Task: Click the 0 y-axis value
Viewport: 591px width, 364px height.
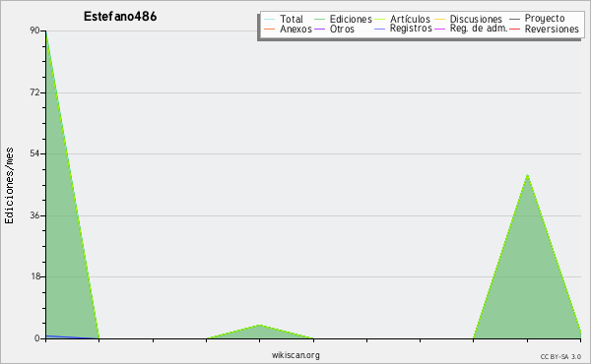Action: pos(37,338)
